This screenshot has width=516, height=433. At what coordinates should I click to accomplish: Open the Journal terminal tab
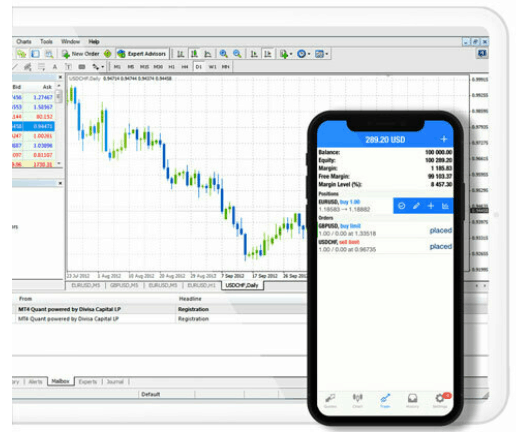115,382
